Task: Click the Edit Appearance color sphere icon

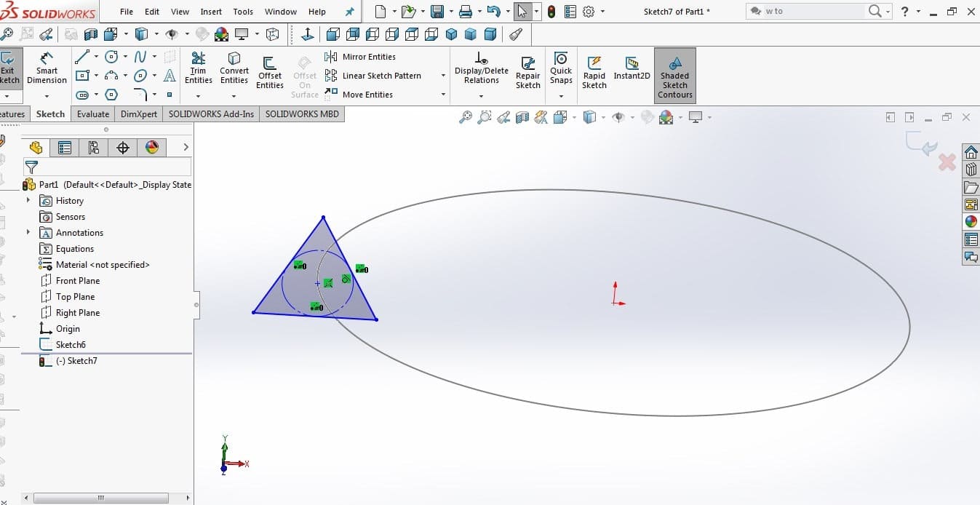Action: tap(666, 117)
